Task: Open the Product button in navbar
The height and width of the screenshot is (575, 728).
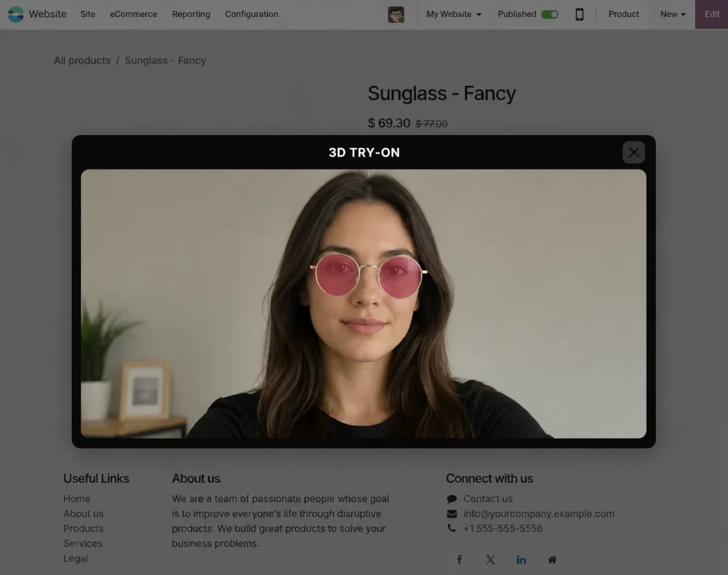Action: pos(624,14)
